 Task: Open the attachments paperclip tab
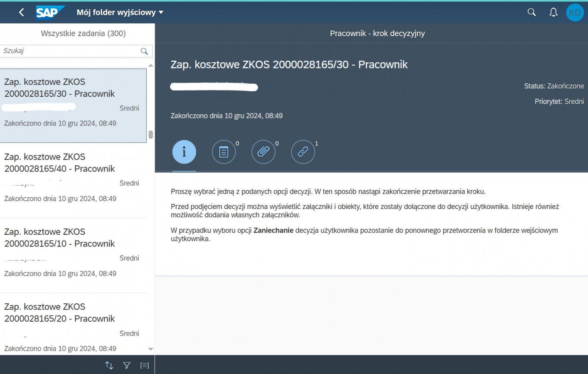[263, 152]
